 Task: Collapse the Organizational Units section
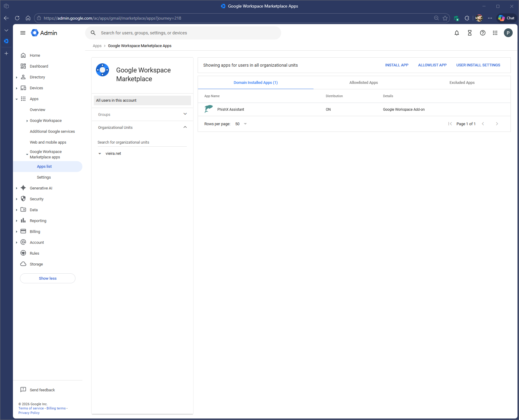tap(185, 127)
